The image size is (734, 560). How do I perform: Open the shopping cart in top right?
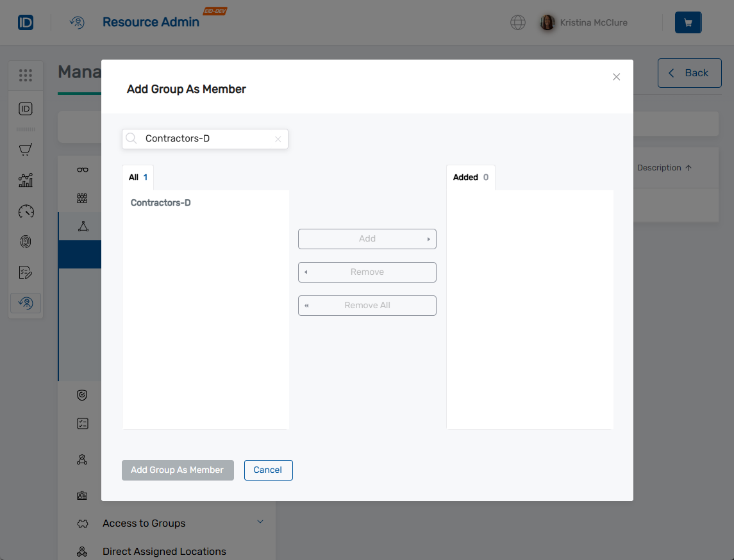687,22
